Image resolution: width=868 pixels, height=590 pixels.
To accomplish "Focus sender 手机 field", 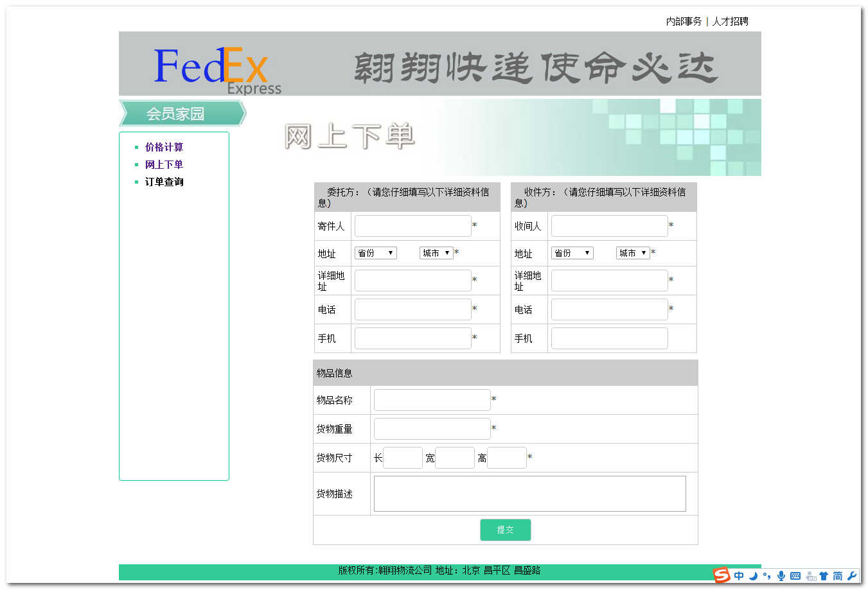I will point(413,338).
